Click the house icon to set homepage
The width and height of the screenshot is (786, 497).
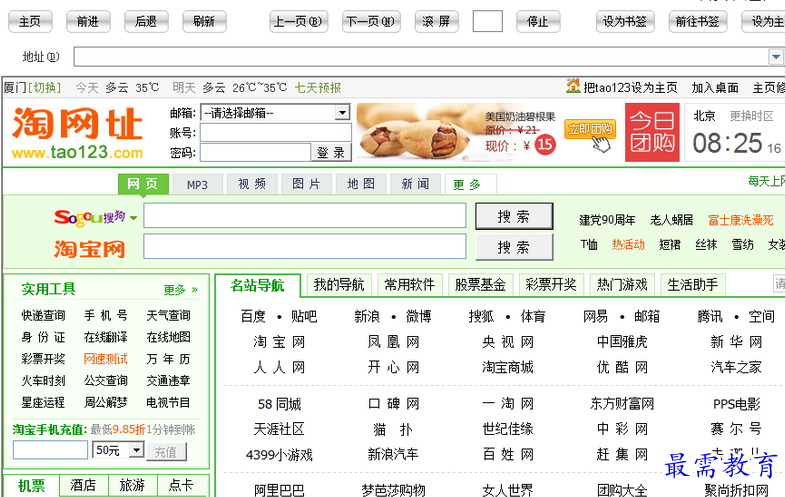pos(573,86)
